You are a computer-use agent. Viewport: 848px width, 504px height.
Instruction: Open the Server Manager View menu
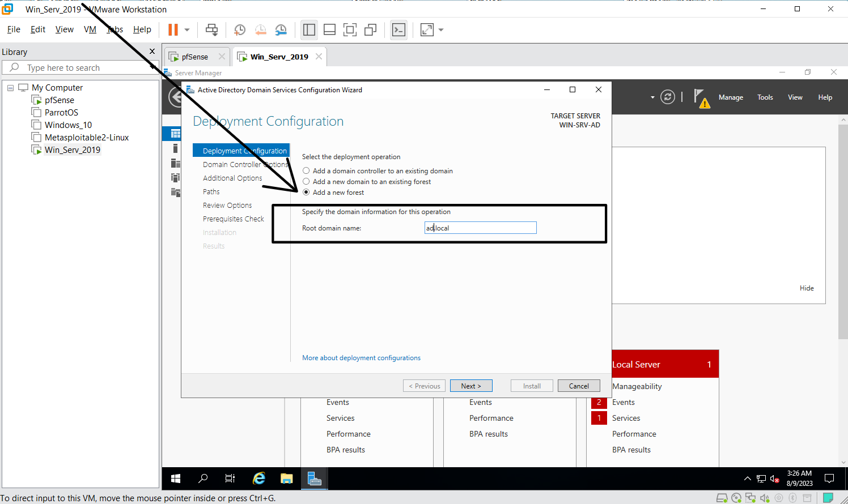point(795,97)
